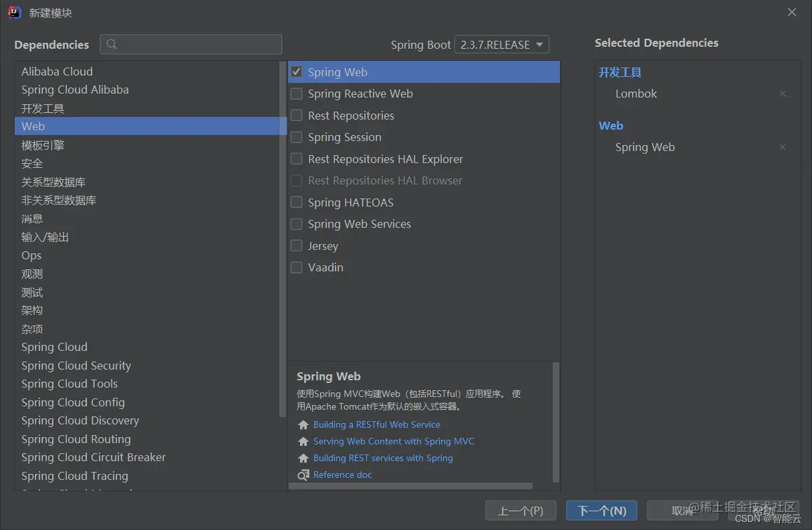This screenshot has width=812, height=530.
Task: Go back with the 上一个(P) button
Action: pos(521,511)
